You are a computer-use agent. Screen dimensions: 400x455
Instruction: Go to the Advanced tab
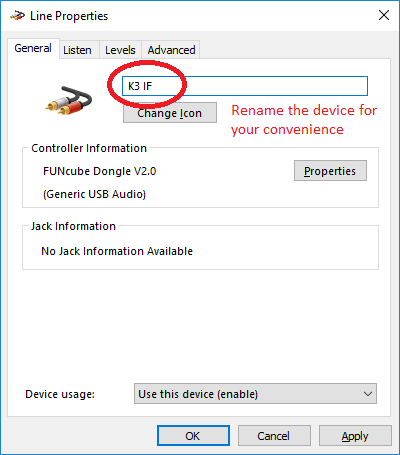click(171, 50)
